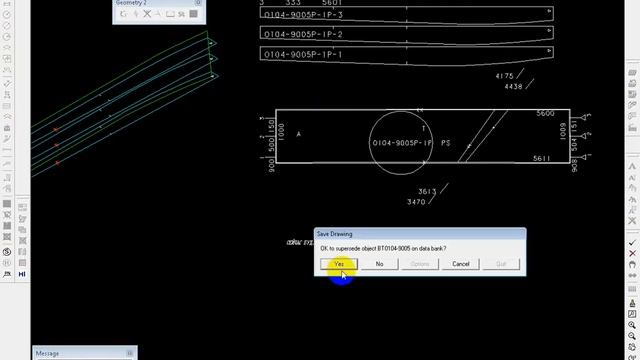Click the zoom in magnifier in right toolbar
The height and width of the screenshot is (360, 640).
(x=632, y=325)
